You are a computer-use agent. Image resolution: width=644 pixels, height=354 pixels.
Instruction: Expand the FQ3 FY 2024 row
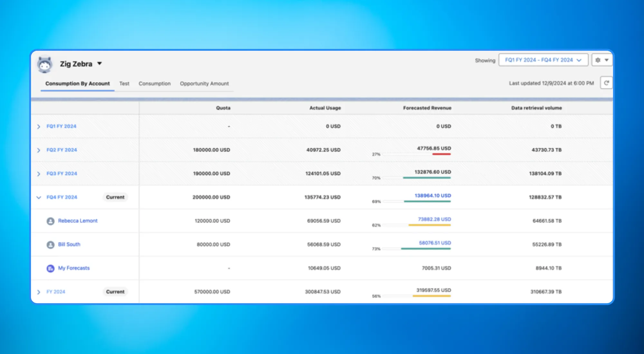[x=39, y=174]
